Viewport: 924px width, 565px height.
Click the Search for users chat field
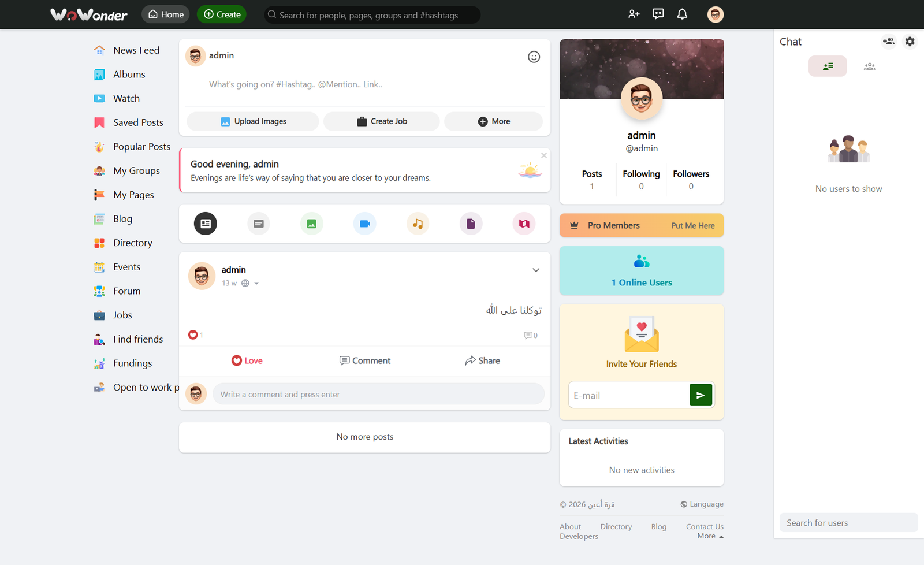pos(849,523)
